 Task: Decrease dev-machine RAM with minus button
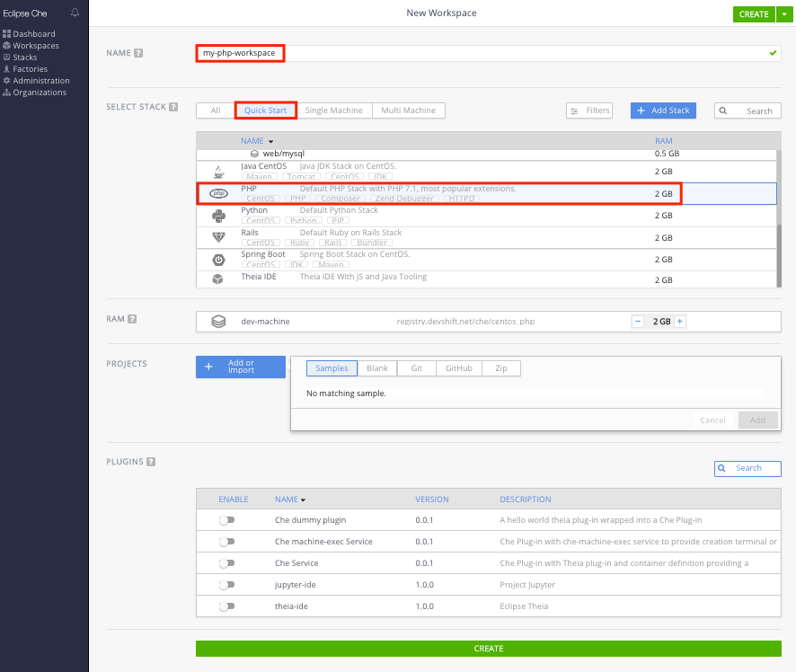(x=638, y=322)
